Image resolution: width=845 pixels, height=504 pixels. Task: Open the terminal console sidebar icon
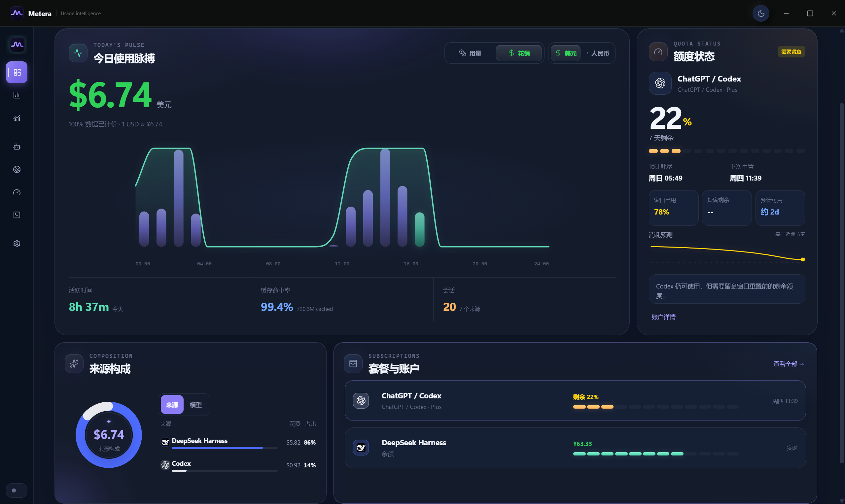[17, 215]
